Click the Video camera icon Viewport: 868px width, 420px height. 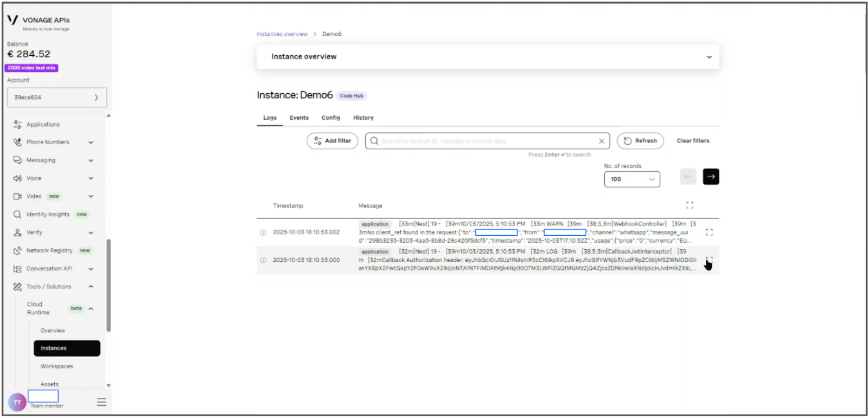point(17,196)
